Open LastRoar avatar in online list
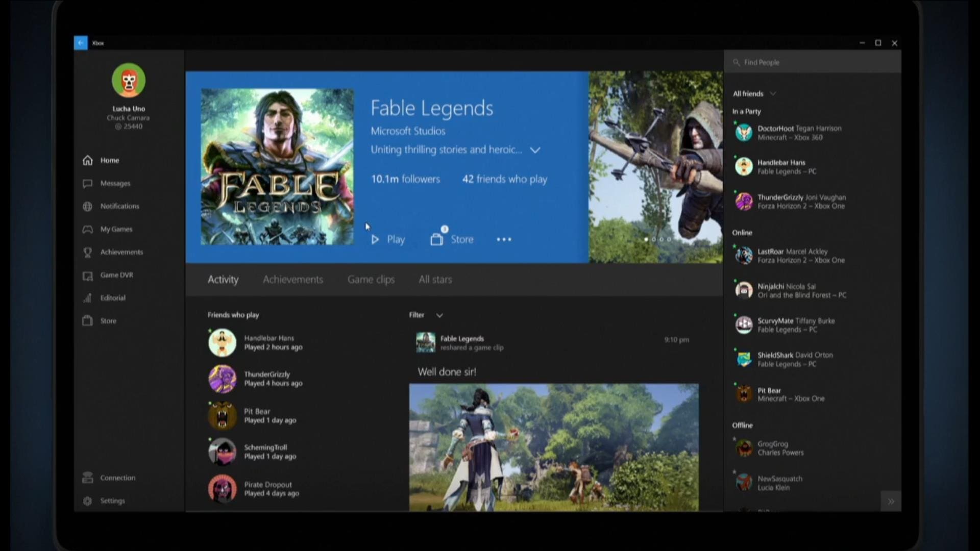This screenshot has height=551, width=980. [x=744, y=256]
